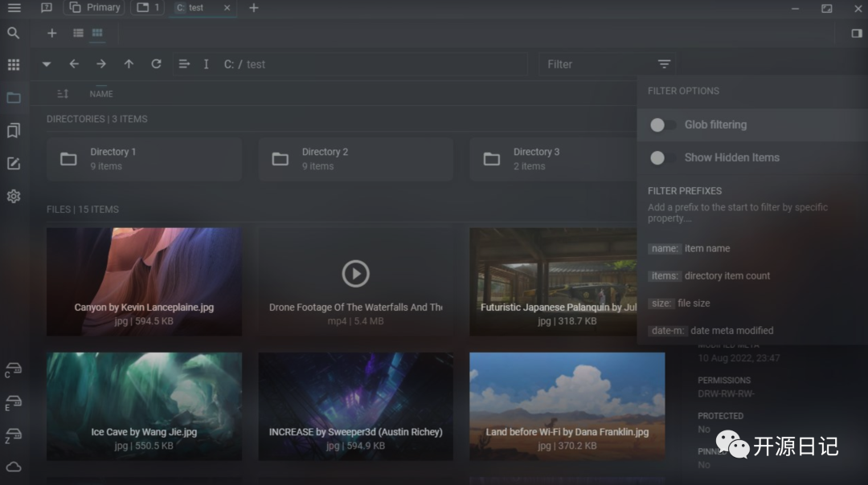Toggle the info panel icon at right

click(857, 33)
